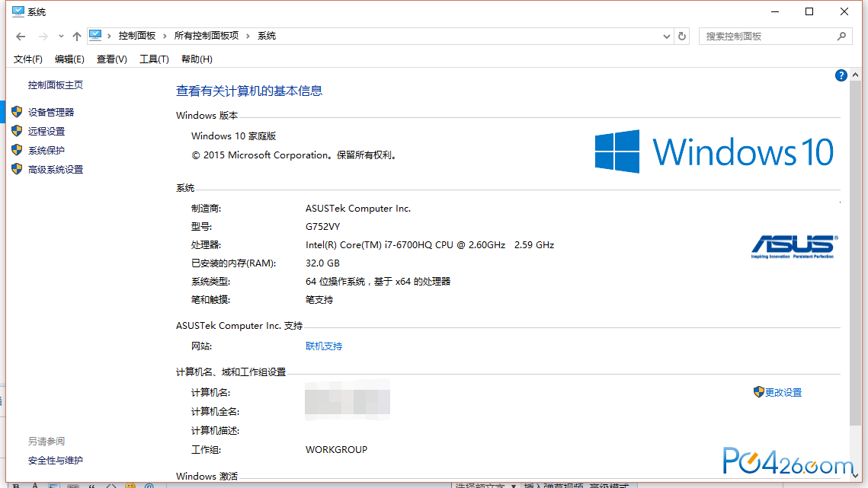Select the model value G752VY
Image resolution: width=868 pixels, height=488 pixels.
point(322,227)
